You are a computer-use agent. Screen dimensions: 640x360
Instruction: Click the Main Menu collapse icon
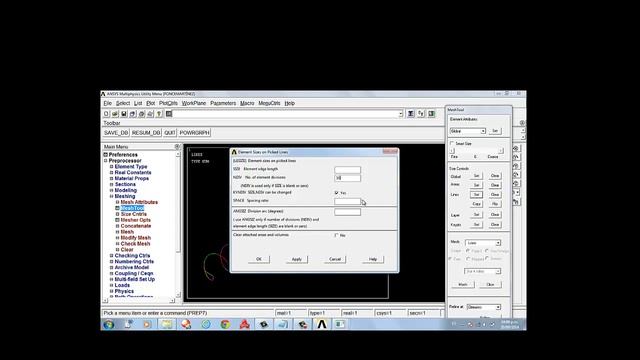177,147
